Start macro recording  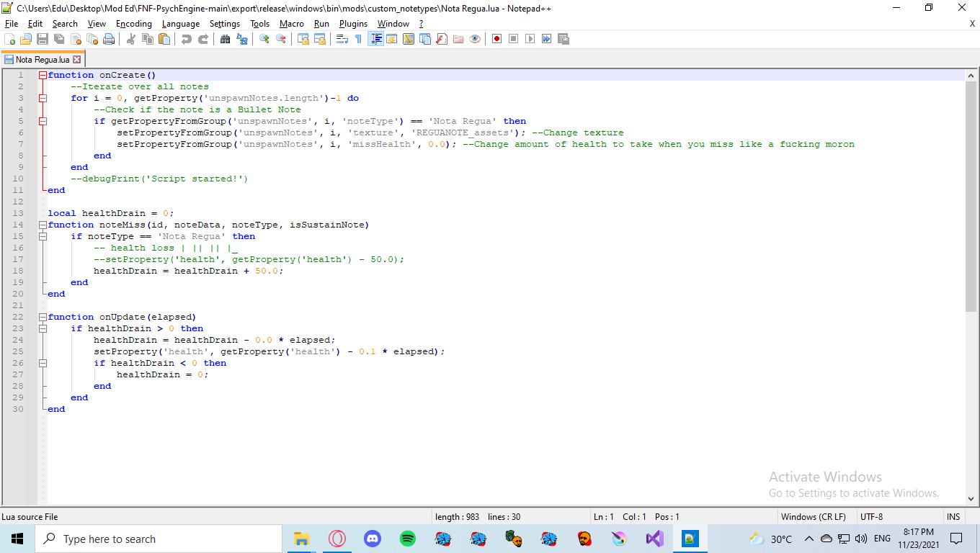coord(496,39)
